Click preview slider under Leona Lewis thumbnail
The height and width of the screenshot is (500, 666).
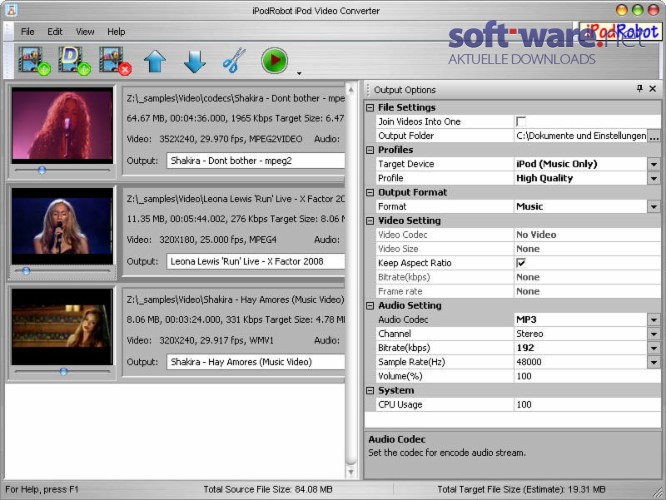62,271
